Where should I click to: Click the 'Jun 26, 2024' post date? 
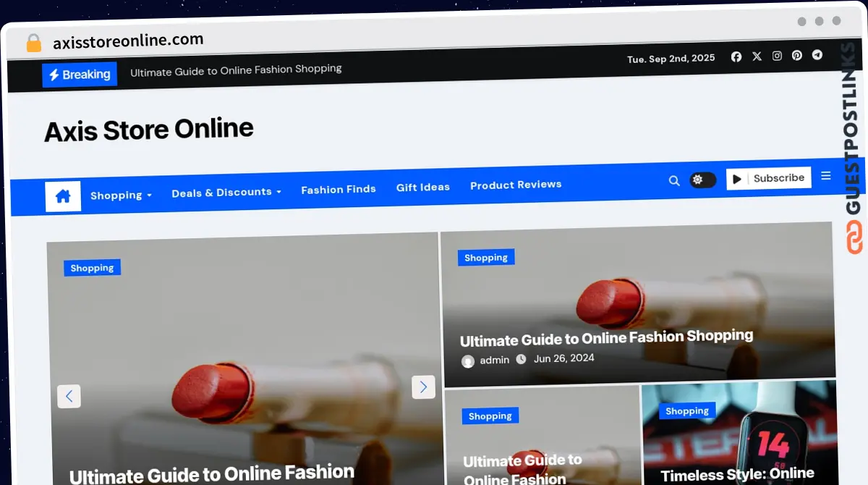(x=564, y=358)
